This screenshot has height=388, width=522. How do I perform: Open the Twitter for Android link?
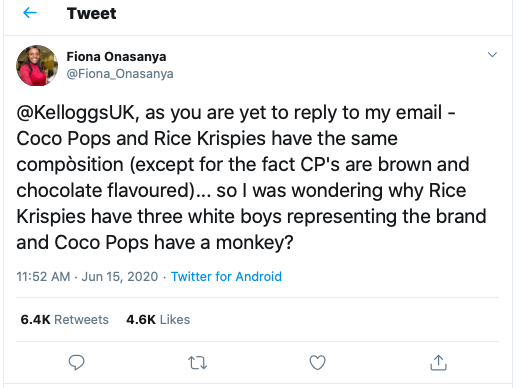tap(226, 277)
